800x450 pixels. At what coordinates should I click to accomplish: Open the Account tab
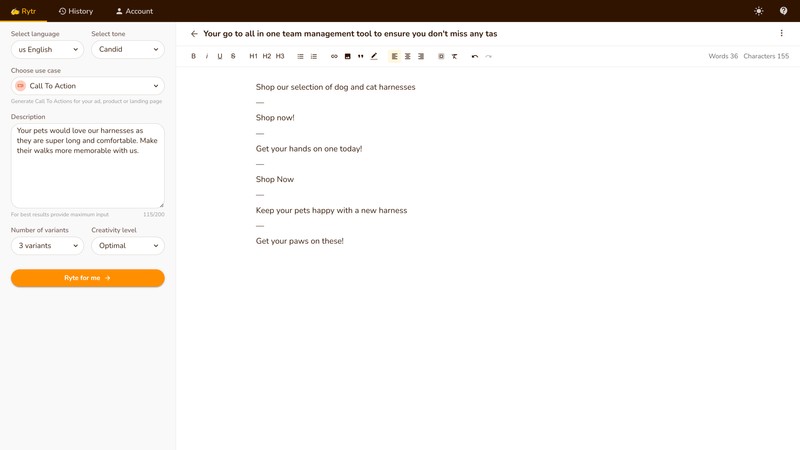coord(134,11)
